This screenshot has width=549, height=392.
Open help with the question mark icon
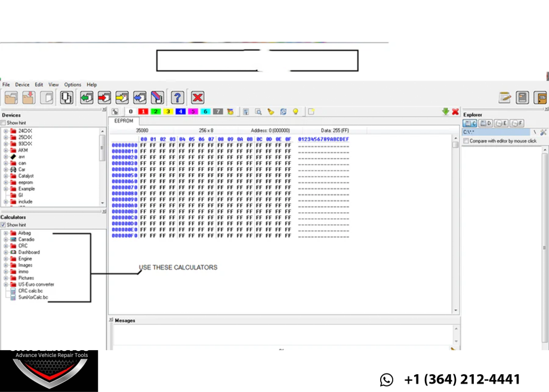tap(177, 98)
